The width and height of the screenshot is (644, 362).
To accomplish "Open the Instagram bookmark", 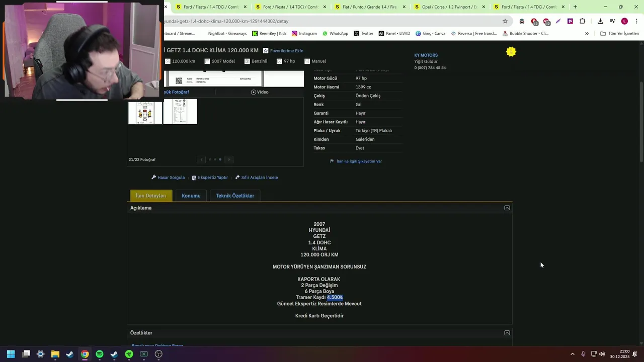I will (304, 34).
